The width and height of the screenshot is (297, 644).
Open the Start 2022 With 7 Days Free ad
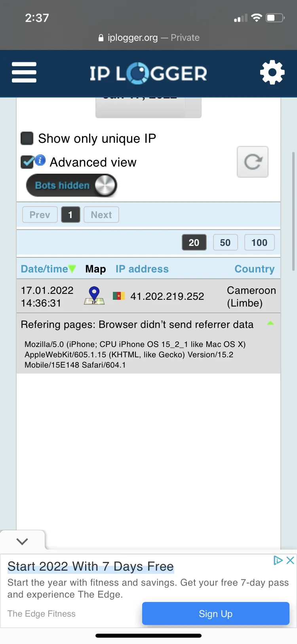click(x=91, y=566)
